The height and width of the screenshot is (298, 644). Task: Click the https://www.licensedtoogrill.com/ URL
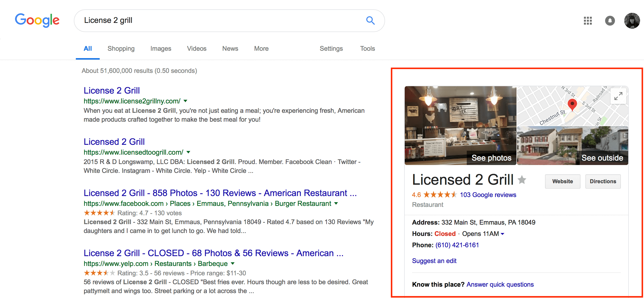(x=133, y=152)
